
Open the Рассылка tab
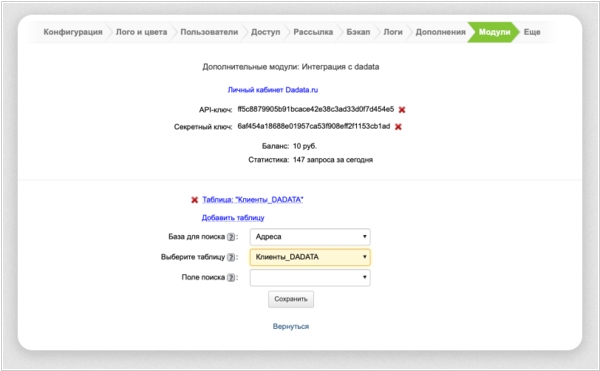click(313, 32)
